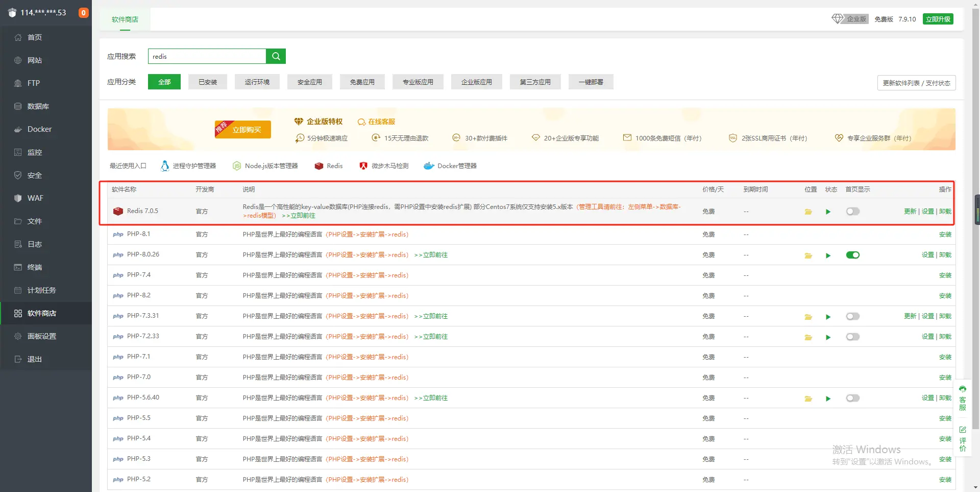Image resolution: width=980 pixels, height=492 pixels.
Task: Open 文件 in the sidebar
Action: (x=46, y=221)
